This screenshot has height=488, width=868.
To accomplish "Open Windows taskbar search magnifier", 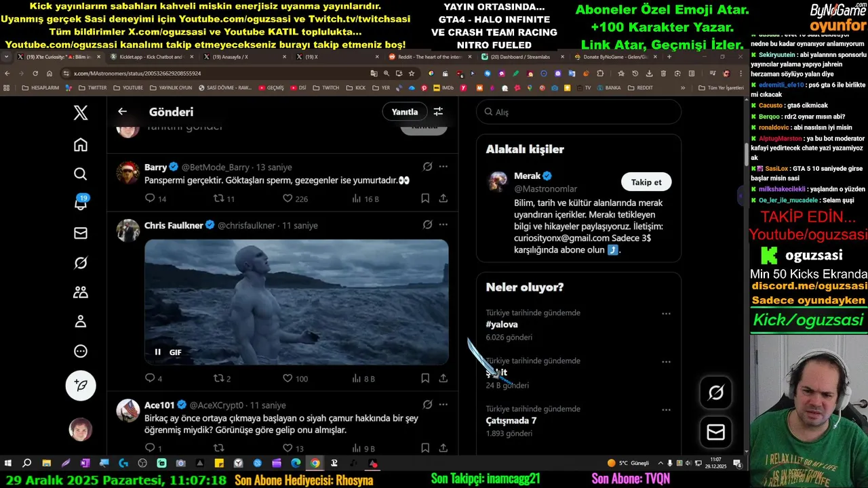I will 27,464.
